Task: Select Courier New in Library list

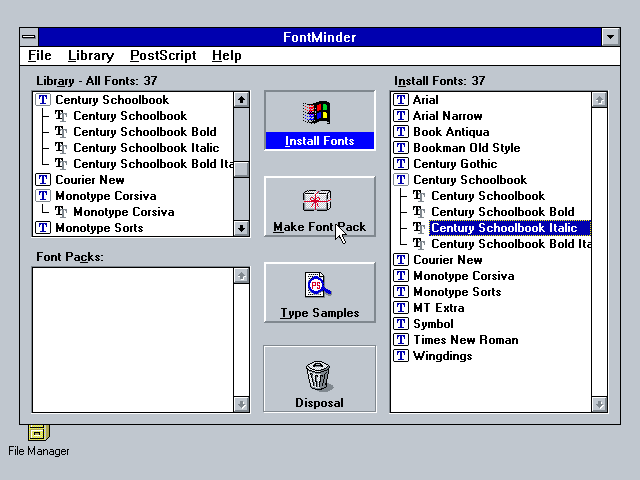Action: point(90,180)
